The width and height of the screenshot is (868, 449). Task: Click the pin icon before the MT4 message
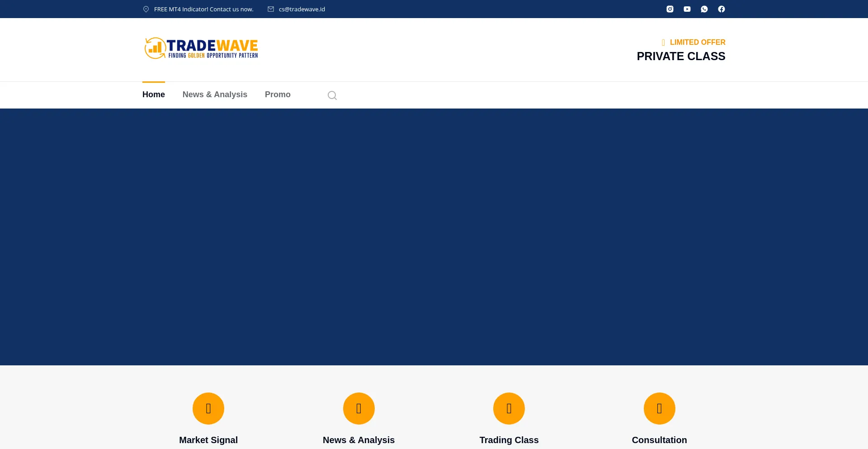click(146, 9)
